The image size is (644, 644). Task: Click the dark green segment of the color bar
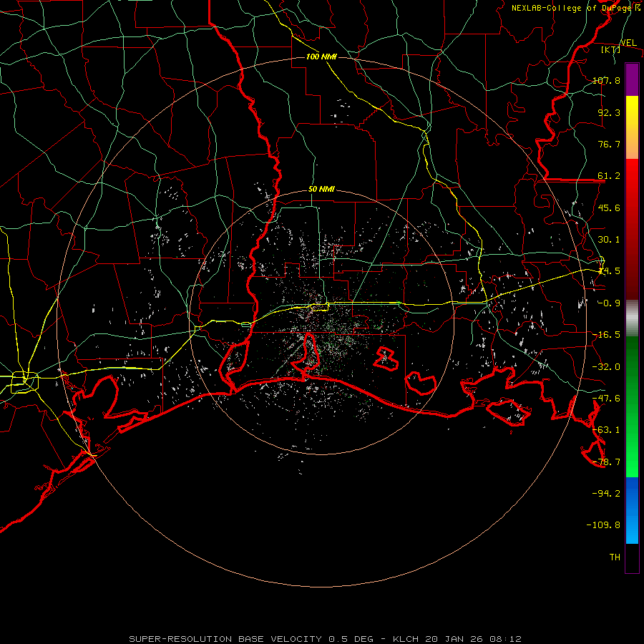coord(632,406)
